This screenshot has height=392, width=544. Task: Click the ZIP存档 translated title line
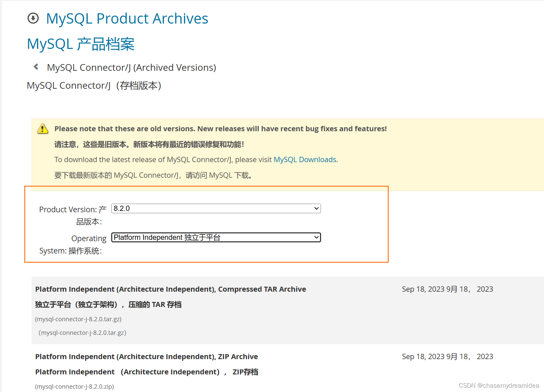click(147, 372)
